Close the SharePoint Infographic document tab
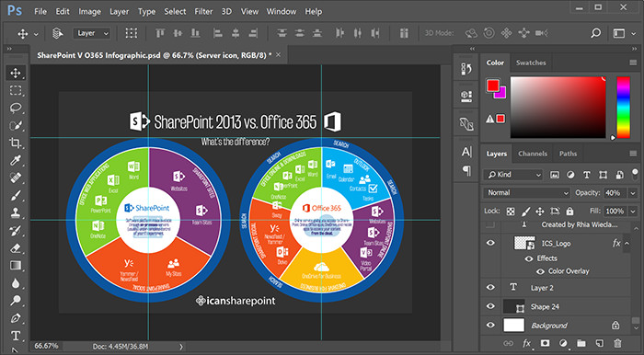Screen dimensions: 644x355 pos(278,54)
